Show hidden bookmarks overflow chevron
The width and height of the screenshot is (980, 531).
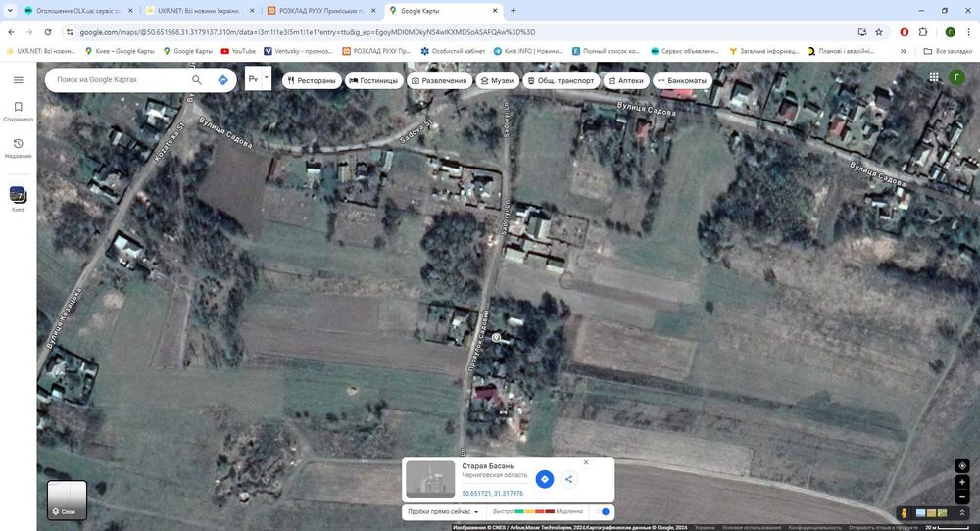904,51
